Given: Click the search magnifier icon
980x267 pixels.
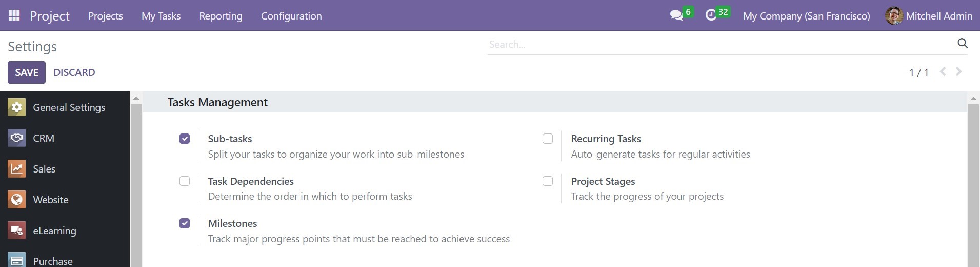Looking at the screenshot, I should coord(962,44).
